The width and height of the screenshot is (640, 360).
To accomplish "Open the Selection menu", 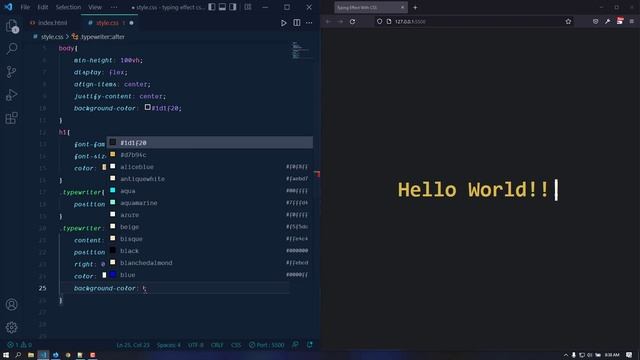I will click(x=68, y=7).
